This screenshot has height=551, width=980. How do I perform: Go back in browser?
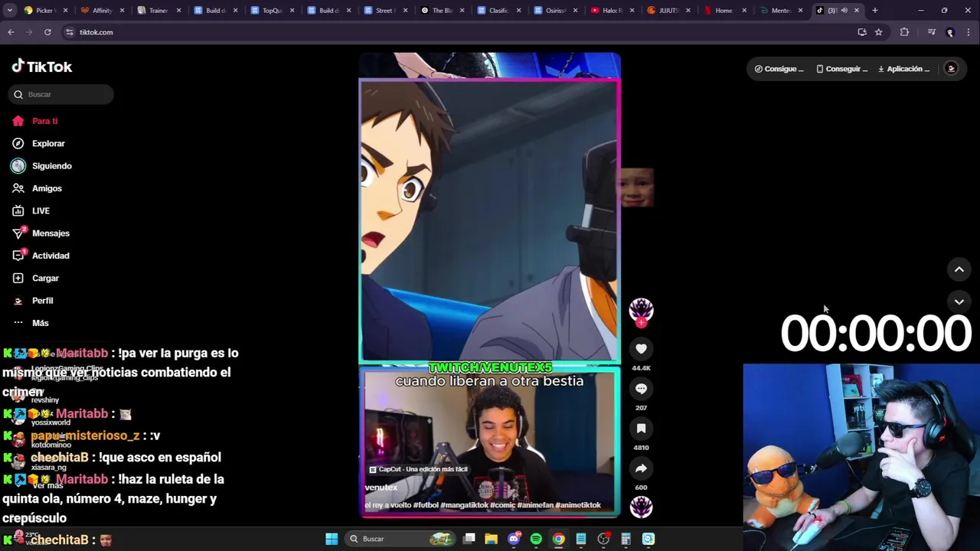(11, 32)
